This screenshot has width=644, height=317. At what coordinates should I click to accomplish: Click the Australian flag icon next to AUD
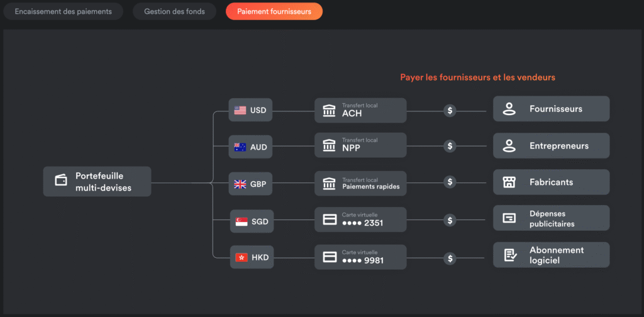pos(240,147)
